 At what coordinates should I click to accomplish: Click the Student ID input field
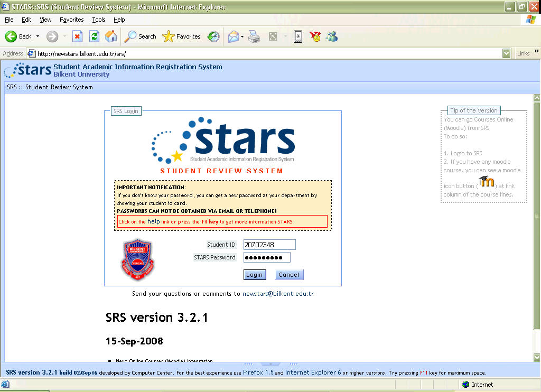(269, 245)
